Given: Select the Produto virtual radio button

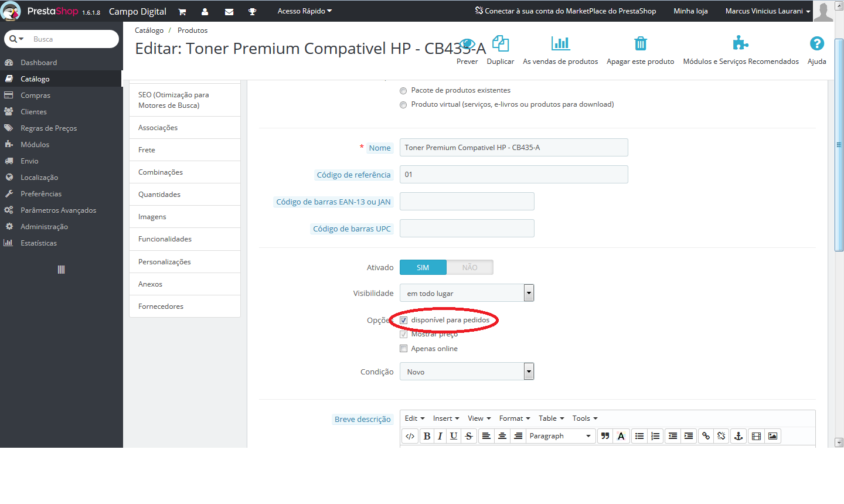Looking at the screenshot, I should 403,105.
